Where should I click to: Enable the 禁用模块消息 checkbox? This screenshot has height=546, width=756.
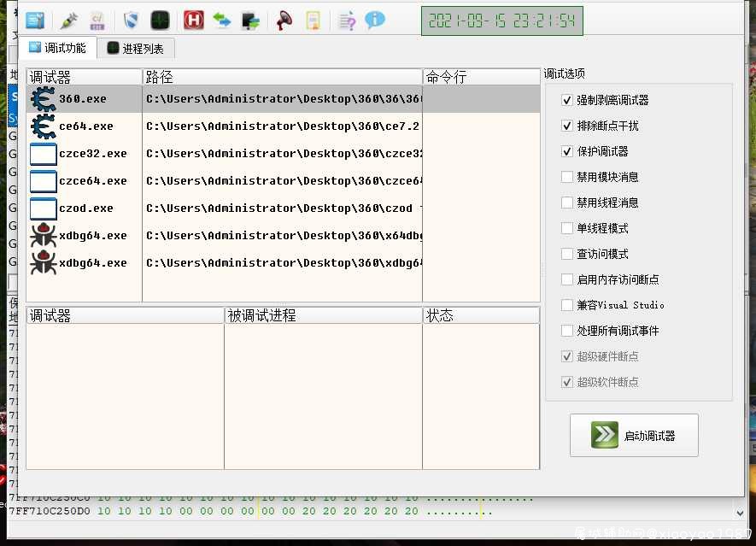click(x=567, y=177)
